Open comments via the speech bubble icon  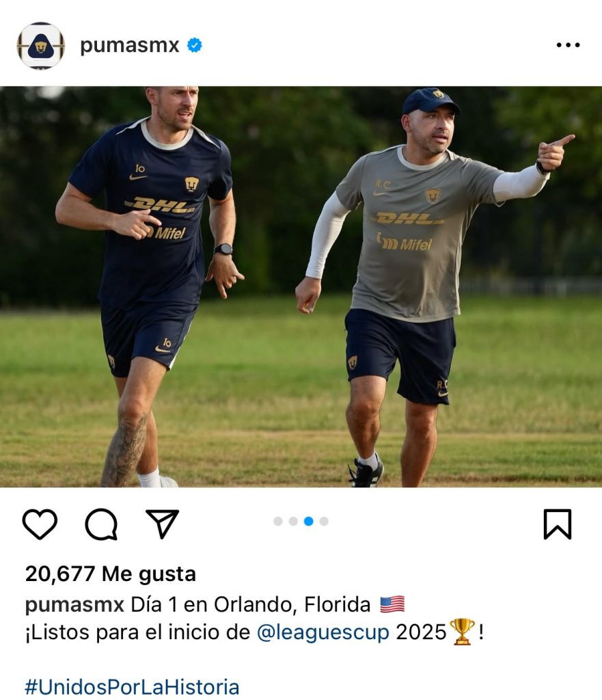[x=101, y=524]
